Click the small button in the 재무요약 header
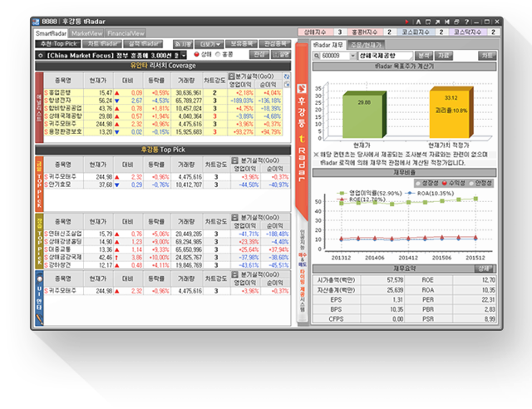 pyautogui.click(x=483, y=269)
